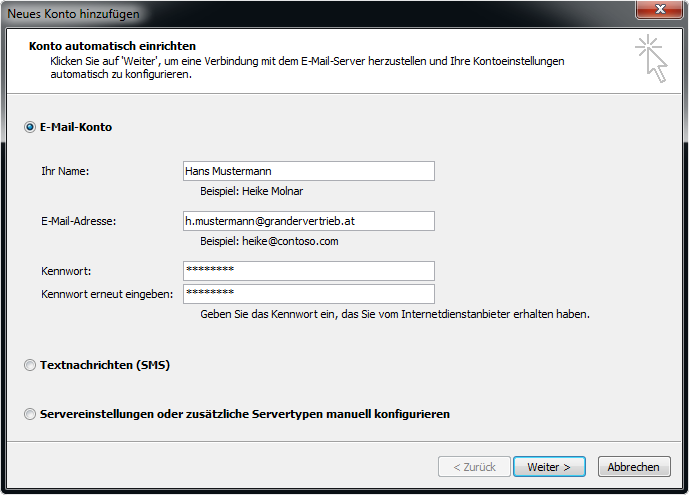Image resolution: width=689 pixels, height=495 pixels.
Task: Click the 'E-Mail-Adresse:' label
Action: coord(79,221)
